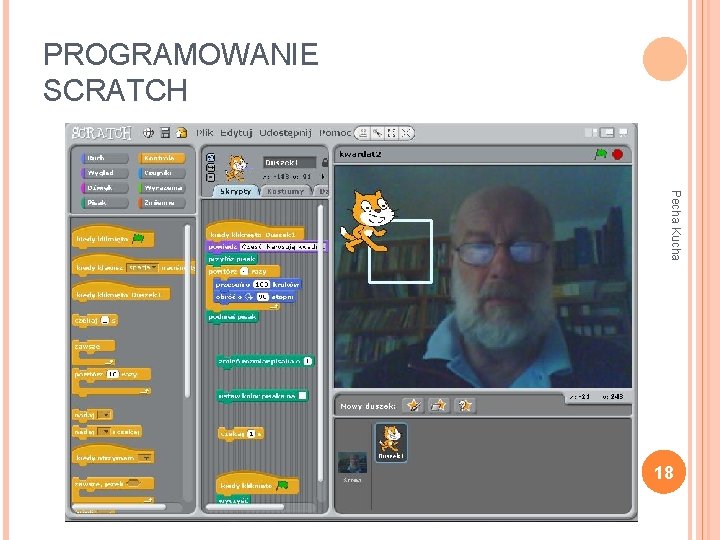The height and width of the screenshot is (540, 720).
Task: Paint a new sprite
Action: click(x=413, y=405)
